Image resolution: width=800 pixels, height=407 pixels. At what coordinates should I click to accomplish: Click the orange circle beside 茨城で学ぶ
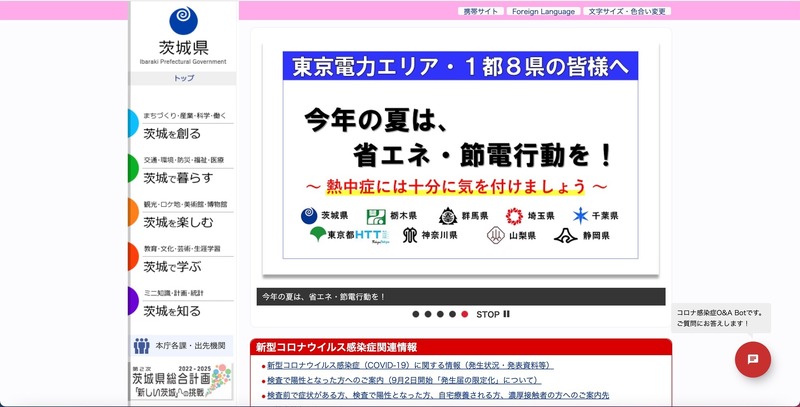(x=133, y=257)
